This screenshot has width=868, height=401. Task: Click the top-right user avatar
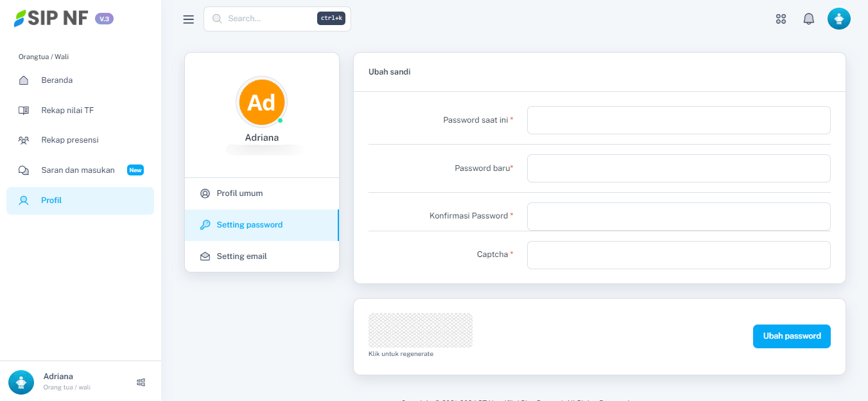coord(838,19)
